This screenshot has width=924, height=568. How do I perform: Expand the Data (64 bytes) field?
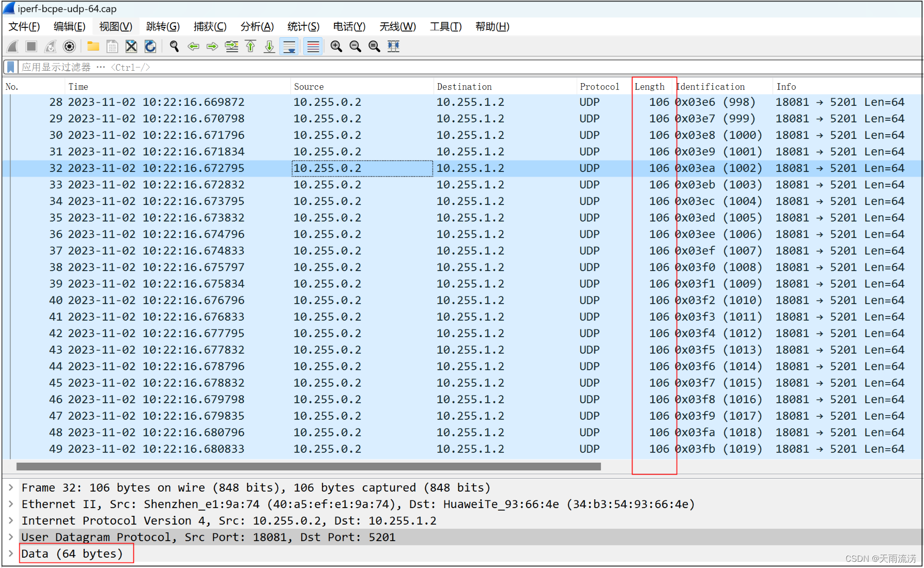[x=11, y=553]
